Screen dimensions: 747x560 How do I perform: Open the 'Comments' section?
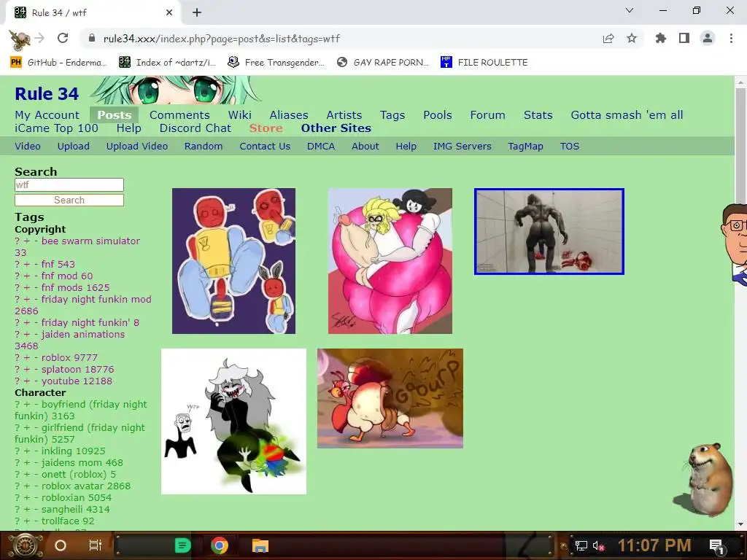(179, 115)
